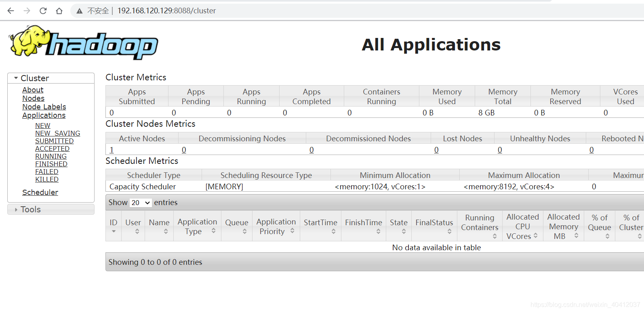Open the Show entries count dropdown
Screen dimensions: 644x312
pos(141,203)
